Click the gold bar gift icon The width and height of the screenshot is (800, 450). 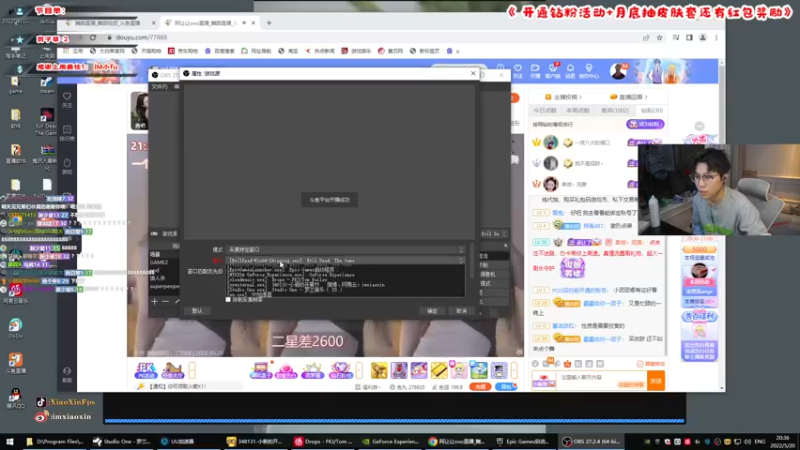tap(439, 370)
